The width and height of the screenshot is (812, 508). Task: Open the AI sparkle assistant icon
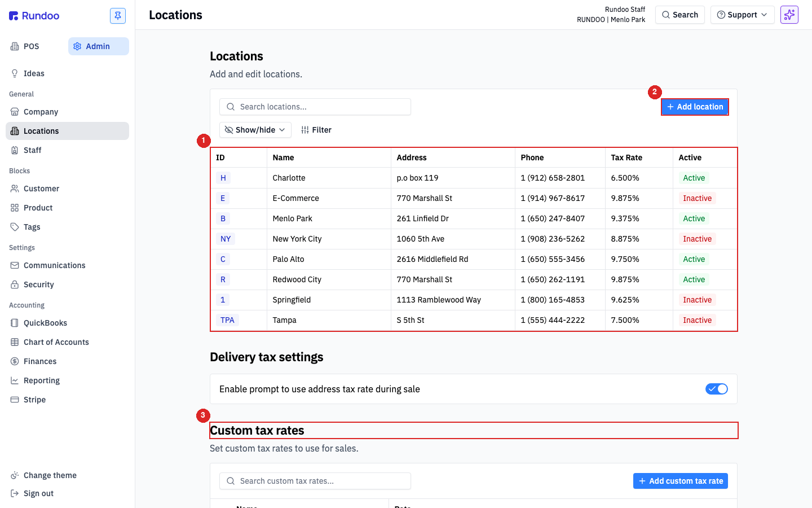pos(789,15)
